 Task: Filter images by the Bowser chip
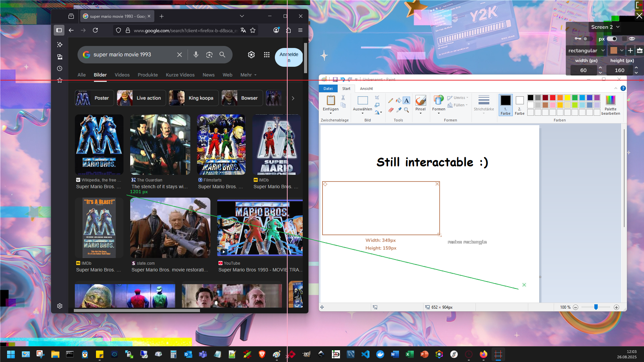[x=242, y=98]
